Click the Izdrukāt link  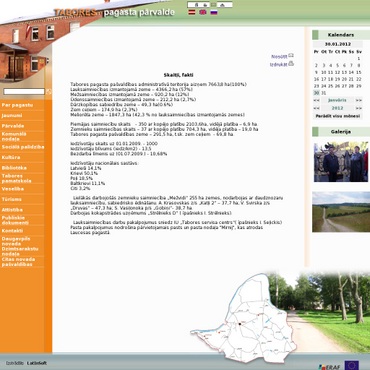coord(278,64)
